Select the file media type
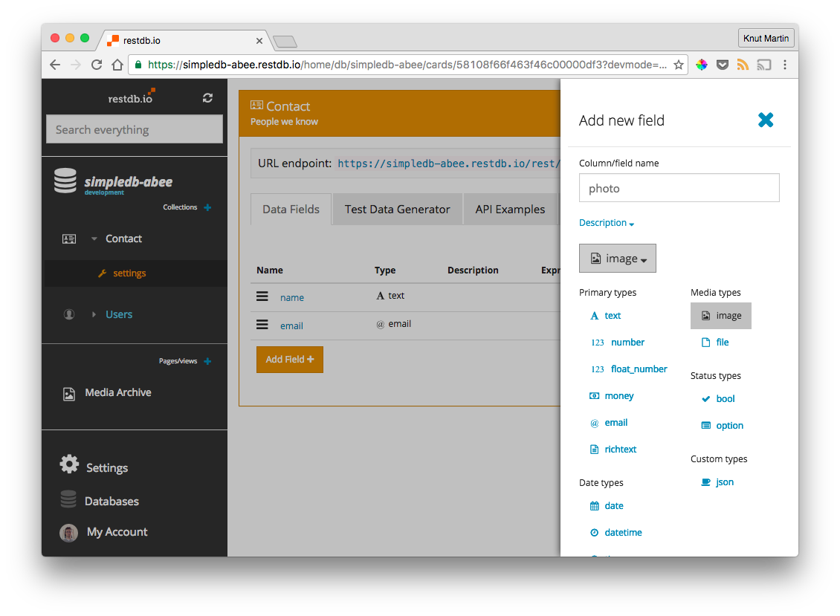The height and width of the screenshot is (616, 840). tap(714, 343)
